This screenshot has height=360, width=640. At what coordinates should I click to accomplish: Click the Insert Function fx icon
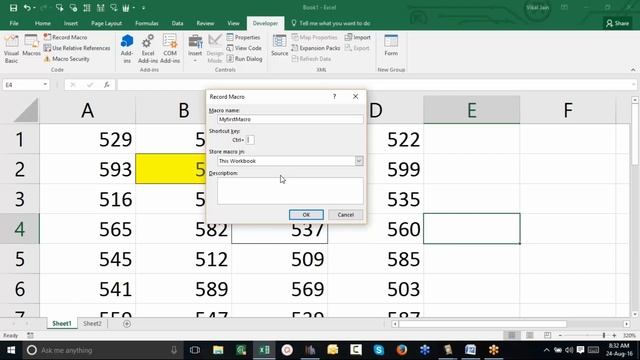click(107, 84)
